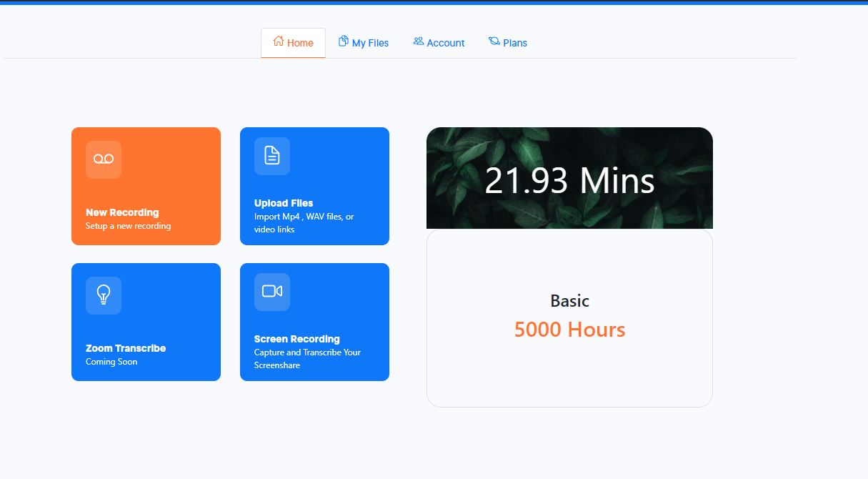The width and height of the screenshot is (868, 479).
Task: Go to the Account tab
Action: point(439,43)
